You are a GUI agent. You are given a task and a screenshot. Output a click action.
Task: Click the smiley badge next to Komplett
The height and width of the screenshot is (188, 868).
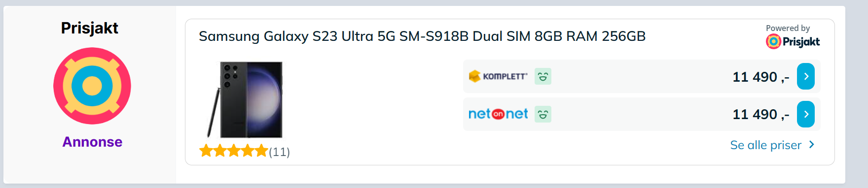[x=543, y=76]
